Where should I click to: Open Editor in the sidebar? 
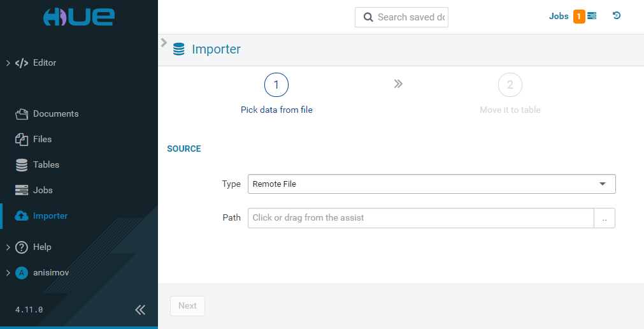coord(45,63)
